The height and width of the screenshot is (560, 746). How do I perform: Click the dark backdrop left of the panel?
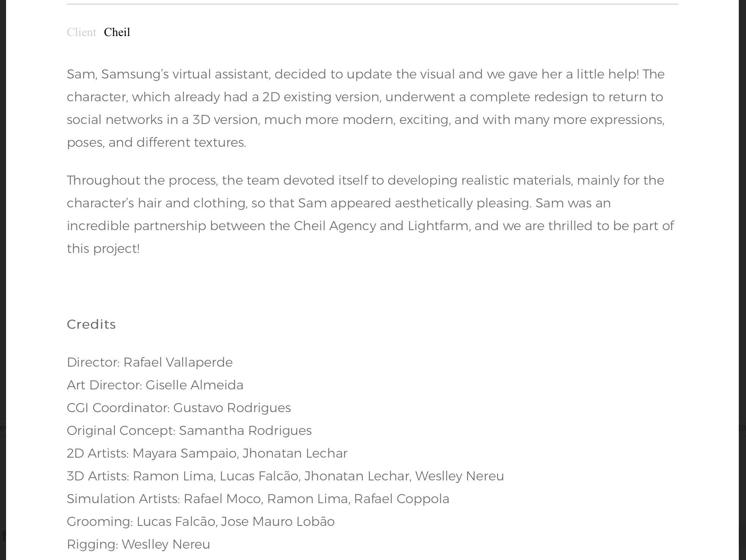click(x=3, y=227)
